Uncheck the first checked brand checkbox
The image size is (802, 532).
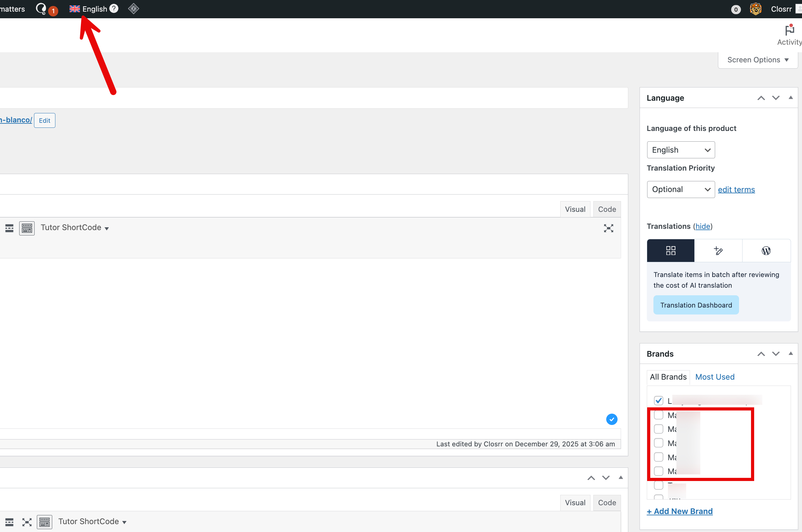click(658, 401)
